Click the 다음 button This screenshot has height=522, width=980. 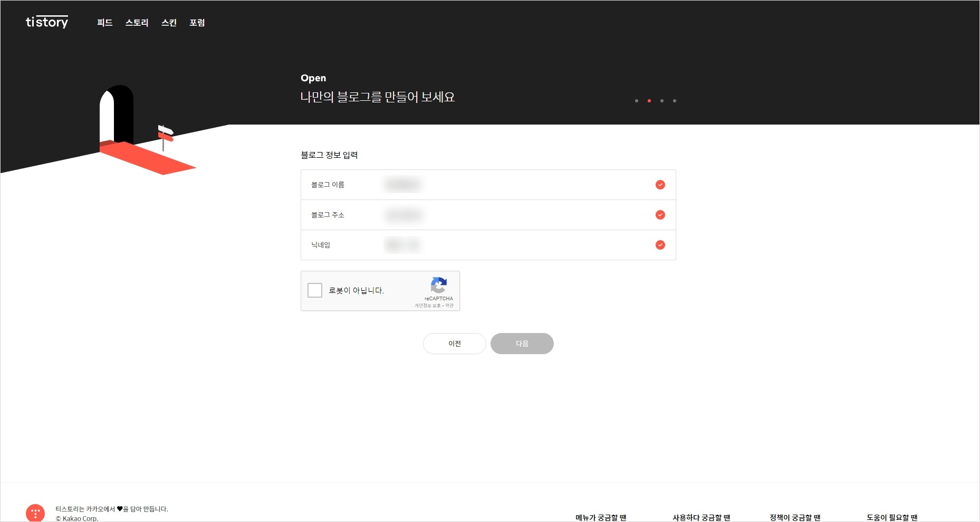click(x=522, y=344)
